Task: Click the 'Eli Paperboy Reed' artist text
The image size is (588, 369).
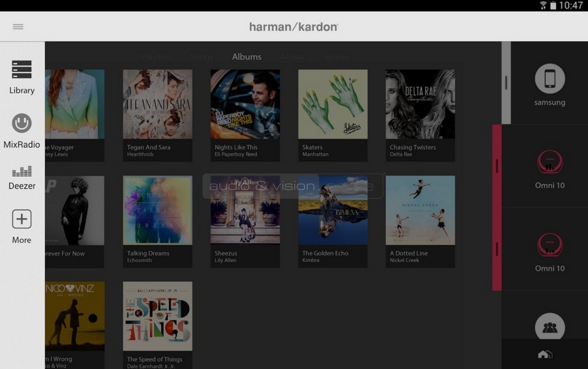Action: coord(236,155)
